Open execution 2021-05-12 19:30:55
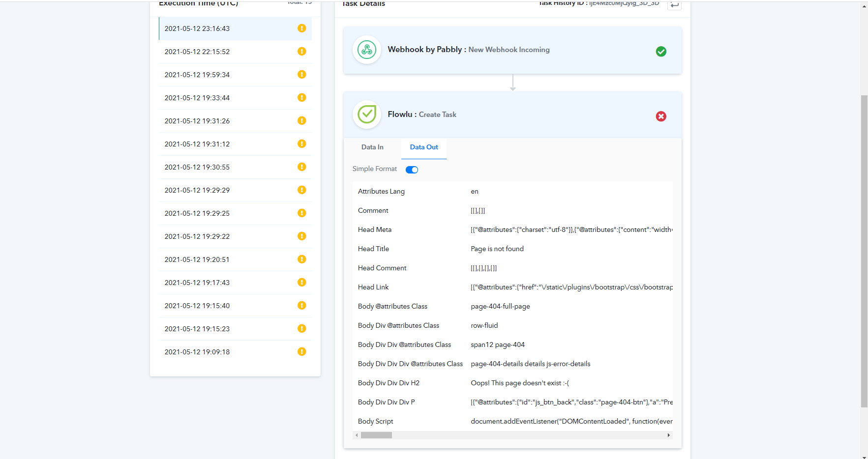Screen dimensions: 868x459 point(235,167)
